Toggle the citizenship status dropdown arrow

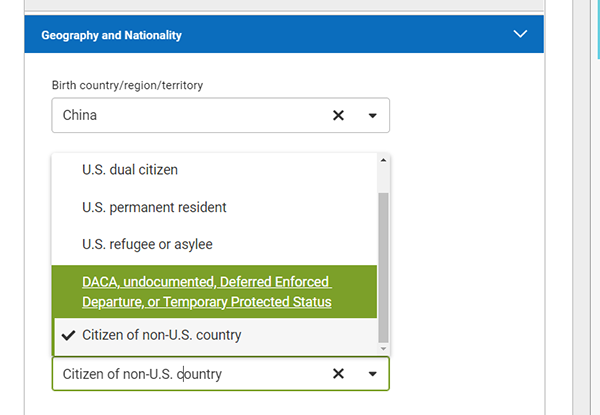coord(372,374)
